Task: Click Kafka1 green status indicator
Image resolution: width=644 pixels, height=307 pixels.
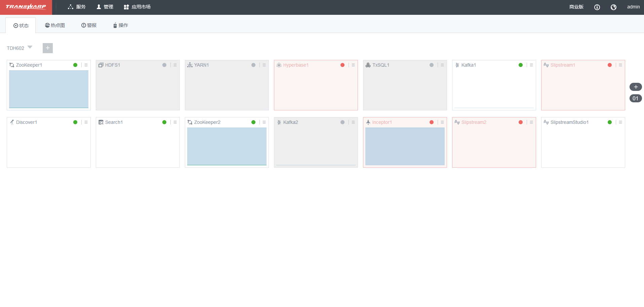Action: click(x=521, y=65)
